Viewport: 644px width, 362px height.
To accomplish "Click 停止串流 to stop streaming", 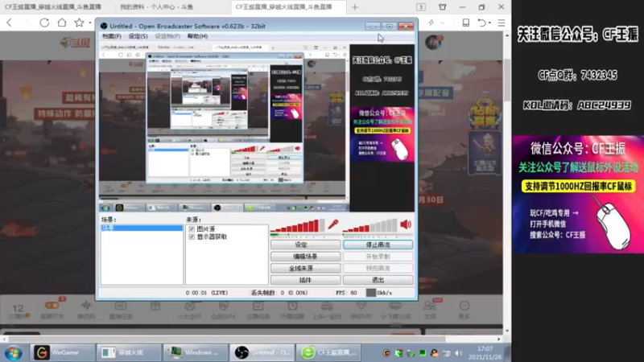I will [x=378, y=245].
